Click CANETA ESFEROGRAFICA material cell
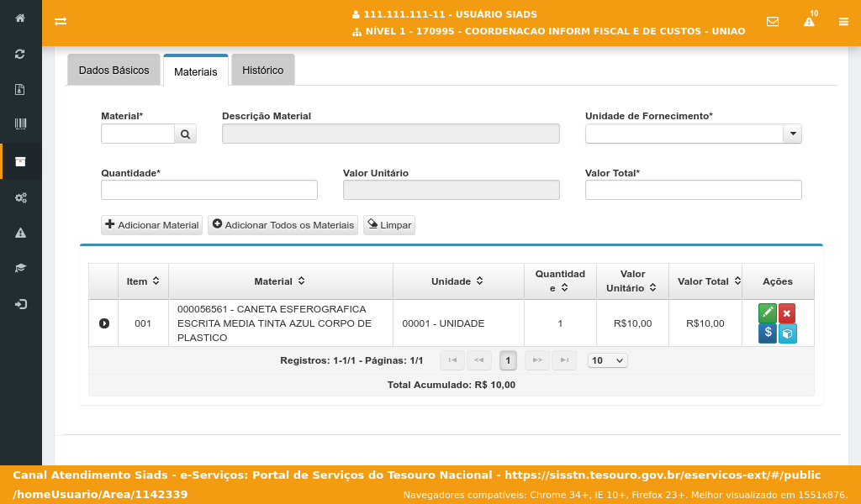861x504 pixels. click(281, 323)
